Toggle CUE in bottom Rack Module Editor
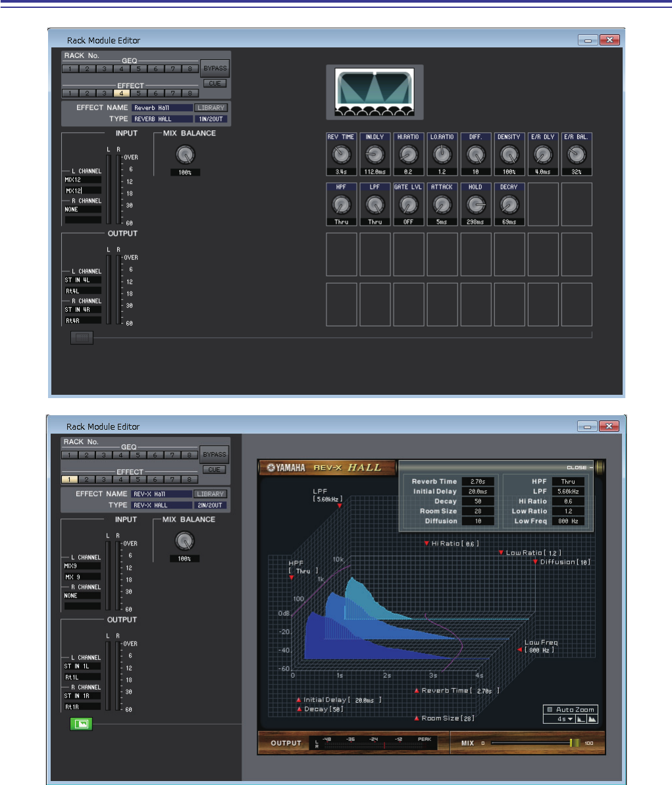Viewport: 672px width, 785px height. pos(215,470)
